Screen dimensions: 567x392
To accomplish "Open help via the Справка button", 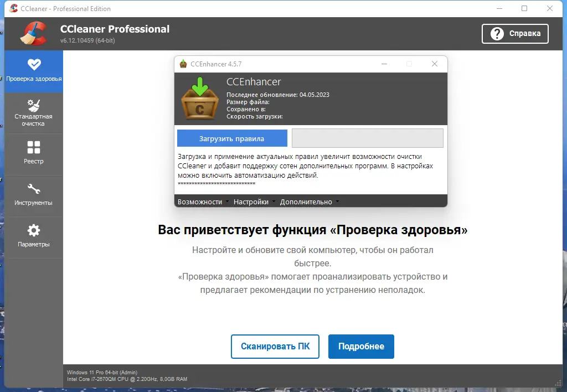I will (x=515, y=33).
